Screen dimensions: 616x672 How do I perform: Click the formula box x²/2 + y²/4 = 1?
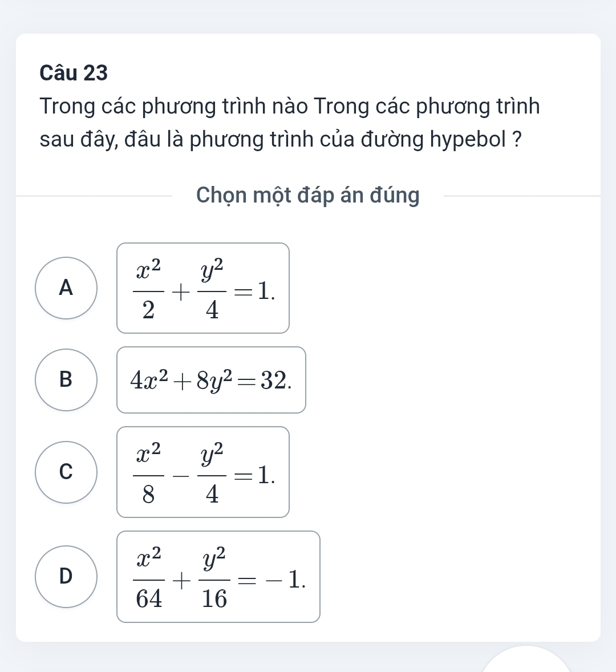tap(203, 288)
